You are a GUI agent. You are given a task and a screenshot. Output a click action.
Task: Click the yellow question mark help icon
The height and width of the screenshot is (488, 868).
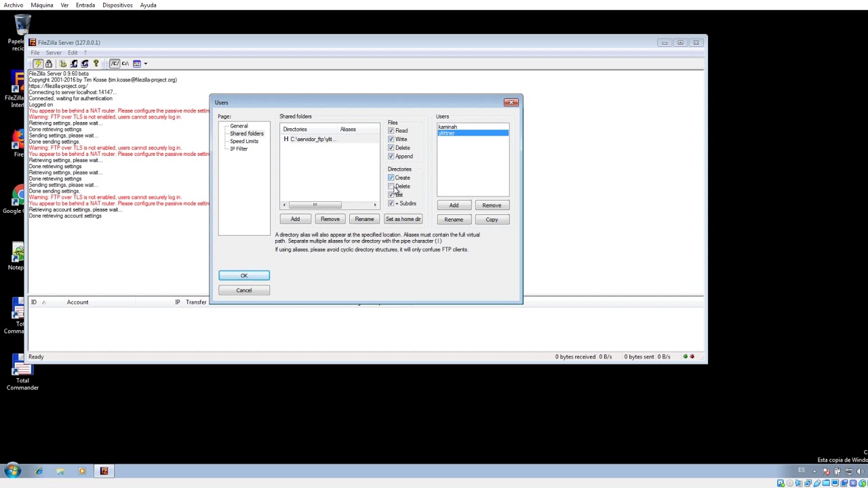point(96,64)
